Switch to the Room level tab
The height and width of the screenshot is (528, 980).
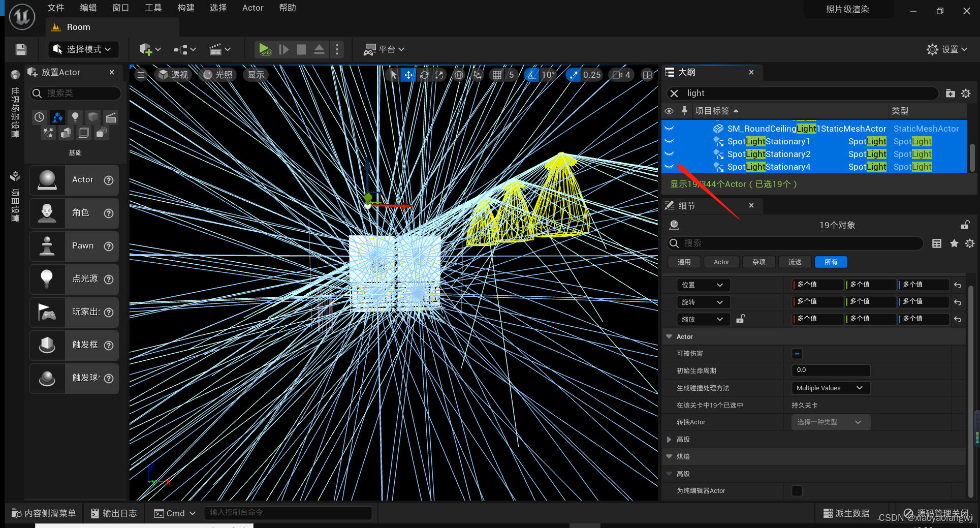112,27
